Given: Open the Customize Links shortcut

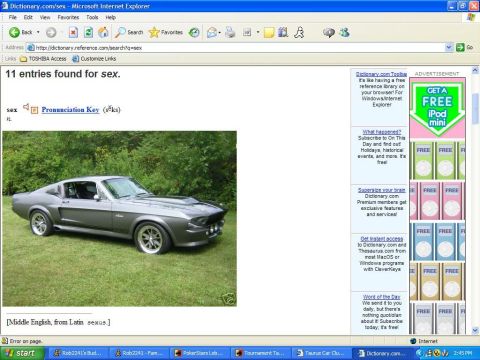Looking at the screenshot, I should coord(94,59).
